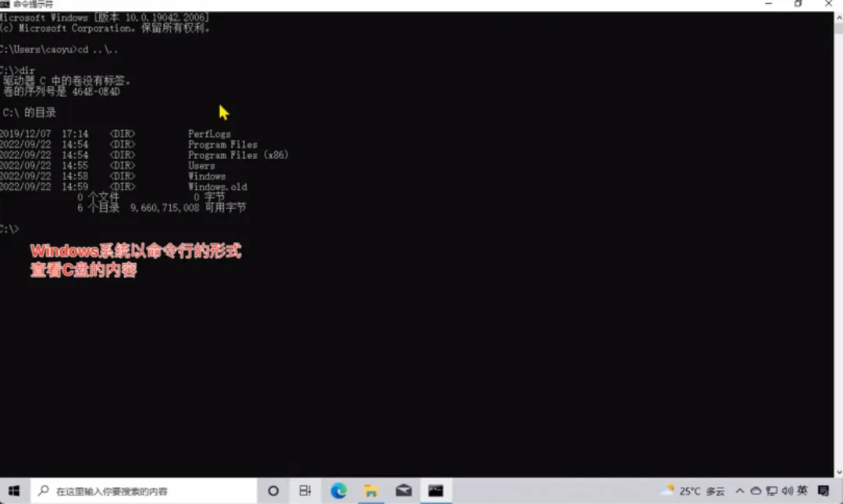Click the 'C:\ 的目录' heading text
843x504 pixels.
[30, 112]
